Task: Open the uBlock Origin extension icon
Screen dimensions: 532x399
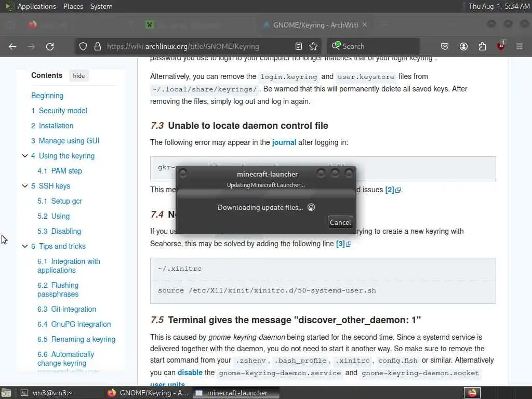Action: coord(501,46)
